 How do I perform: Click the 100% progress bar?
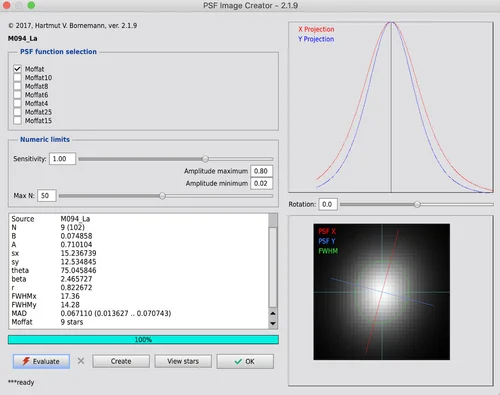click(x=143, y=340)
